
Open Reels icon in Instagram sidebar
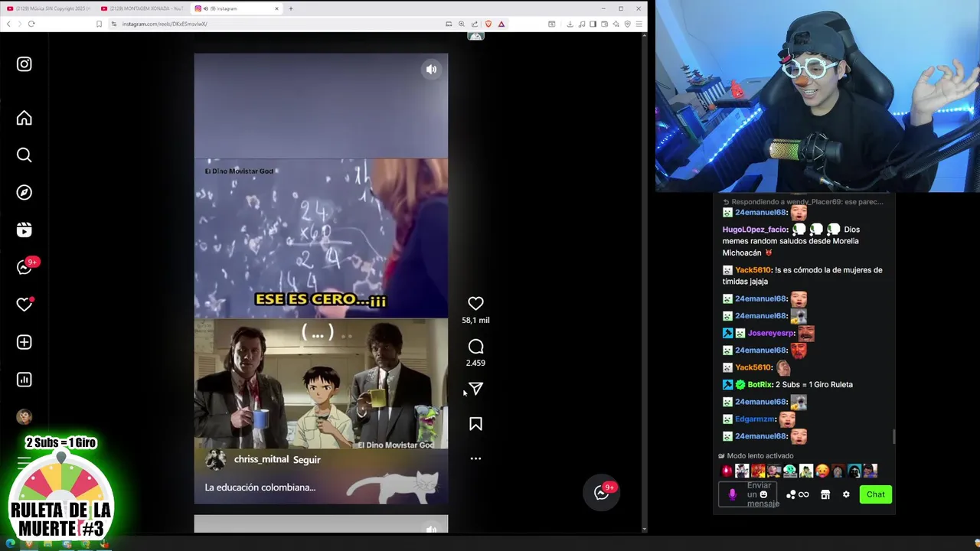pos(24,230)
